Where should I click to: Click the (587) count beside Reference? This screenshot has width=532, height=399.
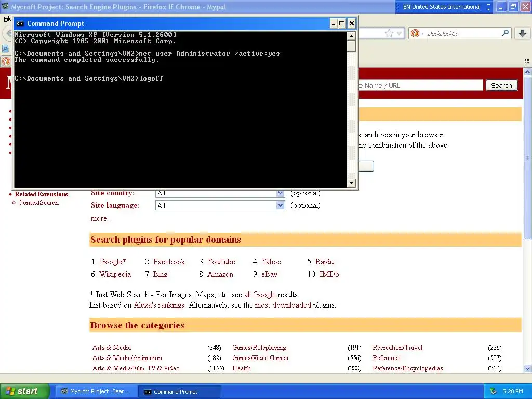click(495, 358)
